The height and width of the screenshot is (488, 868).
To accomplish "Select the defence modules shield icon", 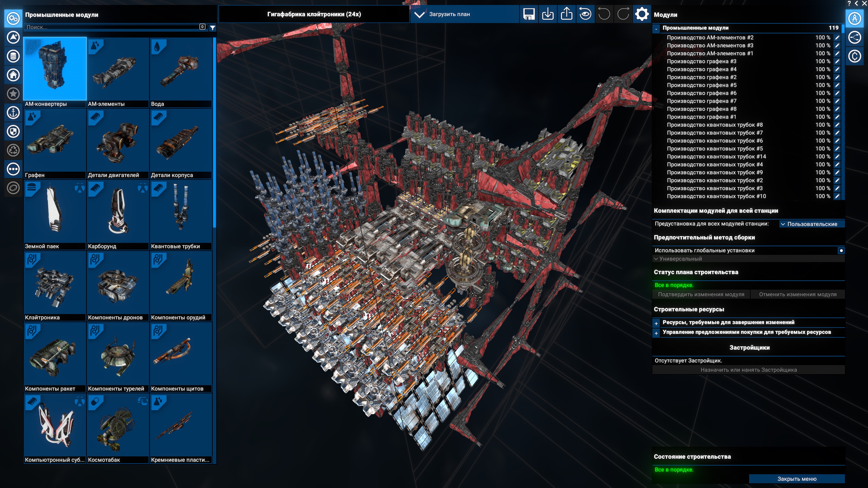I will click(14, 131).
